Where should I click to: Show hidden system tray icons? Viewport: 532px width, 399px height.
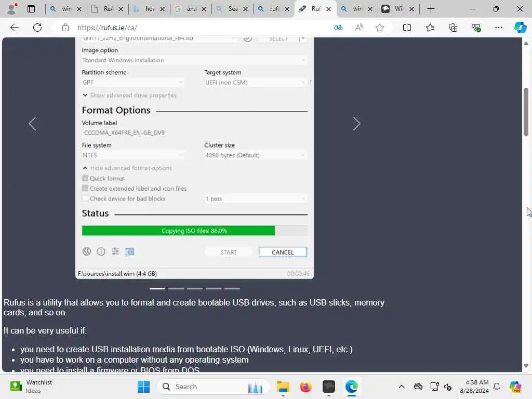pyautogui.click(x=402, y=387)
